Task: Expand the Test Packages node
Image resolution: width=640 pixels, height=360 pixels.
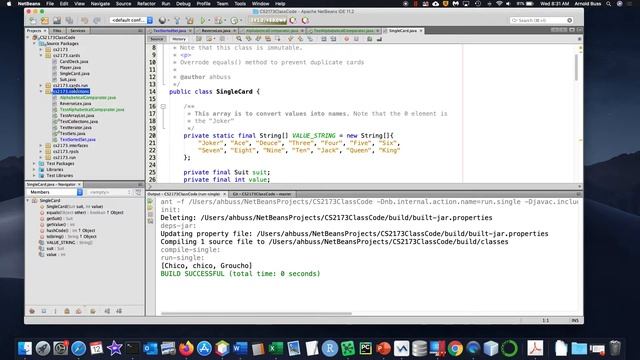Action: [35, 163]
